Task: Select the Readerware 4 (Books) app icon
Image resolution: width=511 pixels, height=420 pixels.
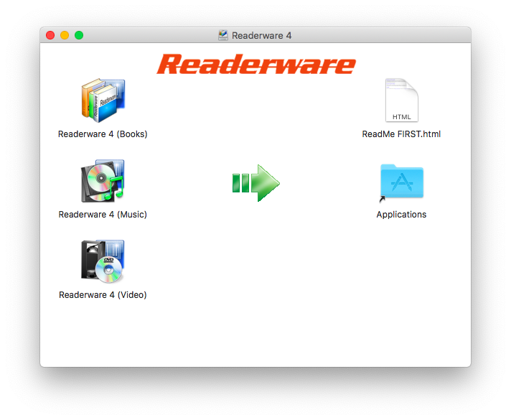Action: coord(103,101)
